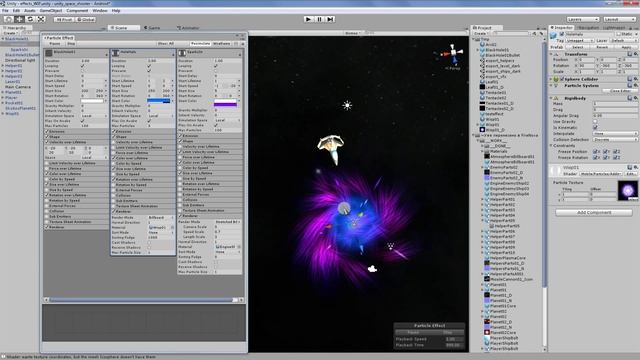
Task: Switch to the Game tab
Action: tap(152, 28)
